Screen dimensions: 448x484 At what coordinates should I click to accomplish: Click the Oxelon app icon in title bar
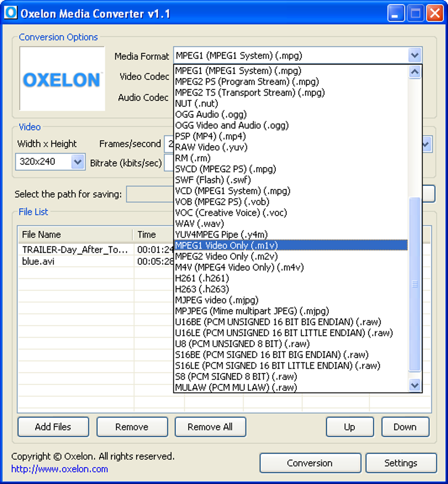[11, 13]
